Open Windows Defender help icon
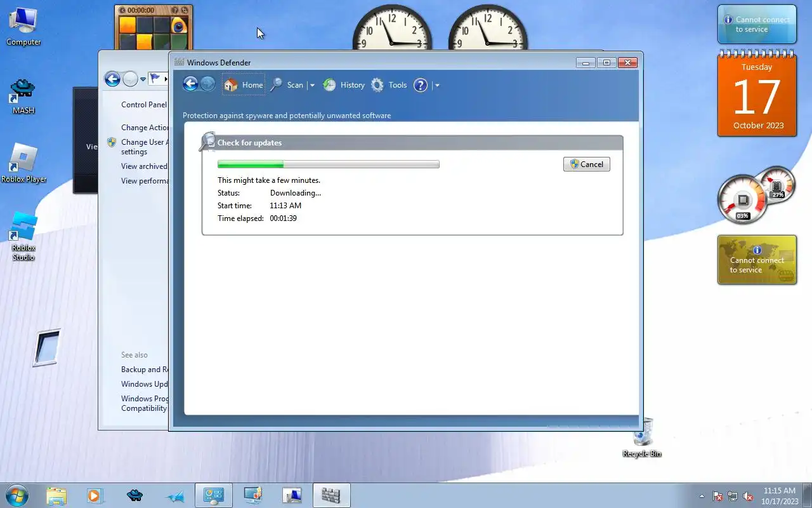This screenshot has height=508, width=812. tap(421, 85)
